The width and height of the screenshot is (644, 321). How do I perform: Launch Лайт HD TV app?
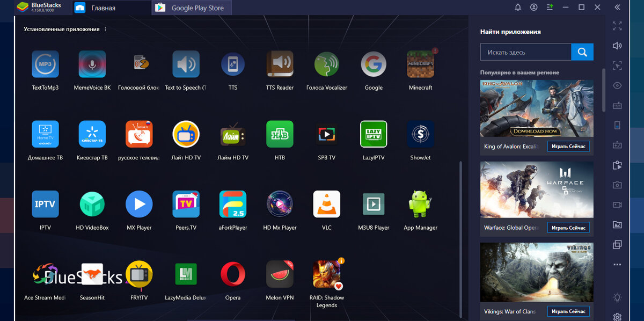click(186, 134)
